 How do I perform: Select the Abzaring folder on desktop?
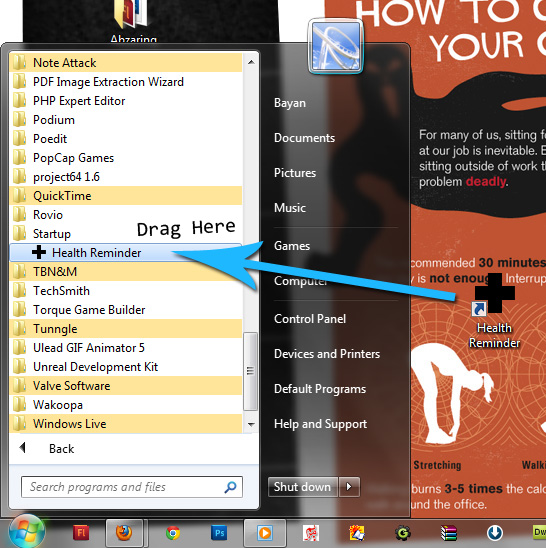[133, 21]
